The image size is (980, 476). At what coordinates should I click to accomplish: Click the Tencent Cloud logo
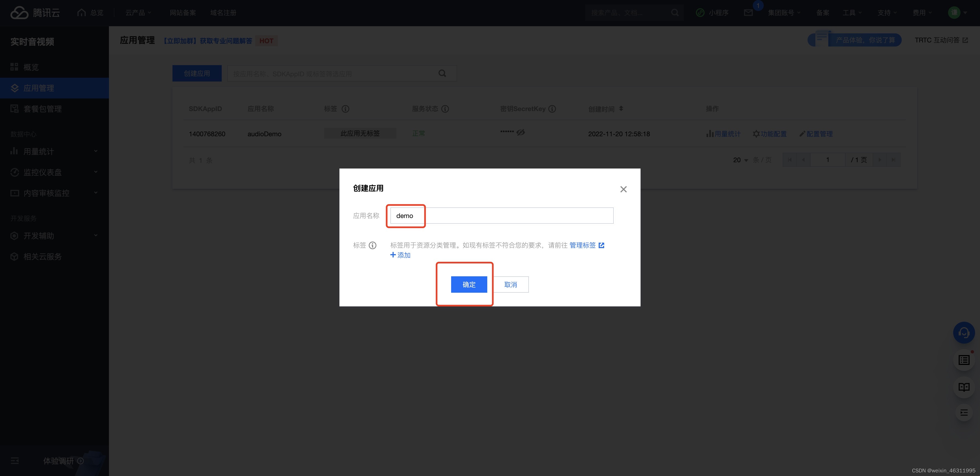pyautogui.click(x=35, y=13)
